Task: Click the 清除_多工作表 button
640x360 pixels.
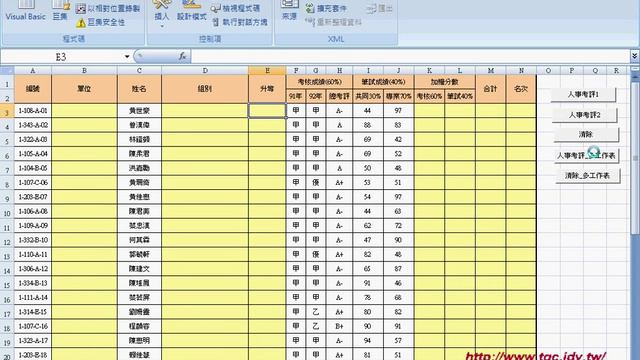Action: pos(588,176)
